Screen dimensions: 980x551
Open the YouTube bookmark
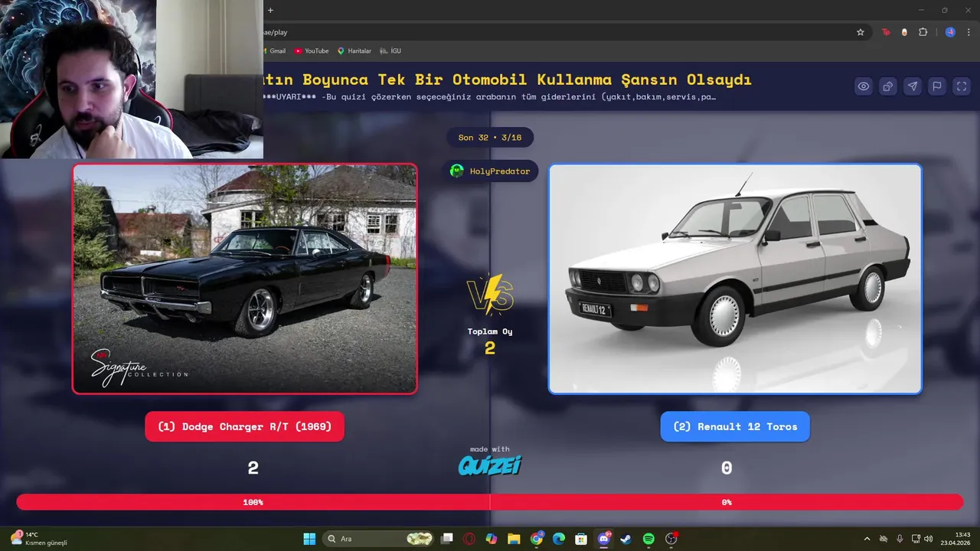[312, 51]
